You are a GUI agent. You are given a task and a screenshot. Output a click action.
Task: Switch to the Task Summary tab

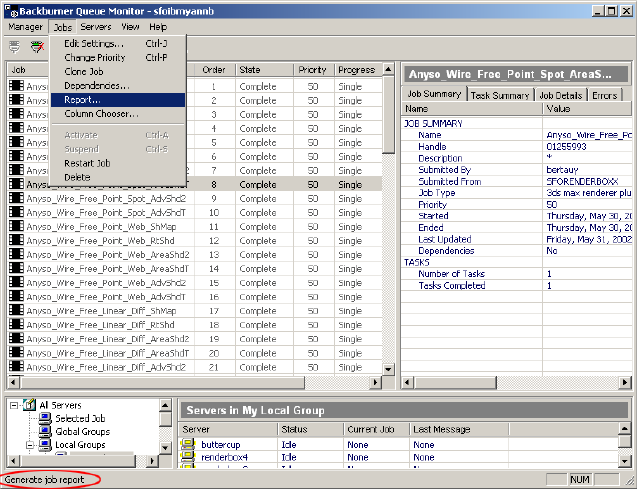coord(500,95)
